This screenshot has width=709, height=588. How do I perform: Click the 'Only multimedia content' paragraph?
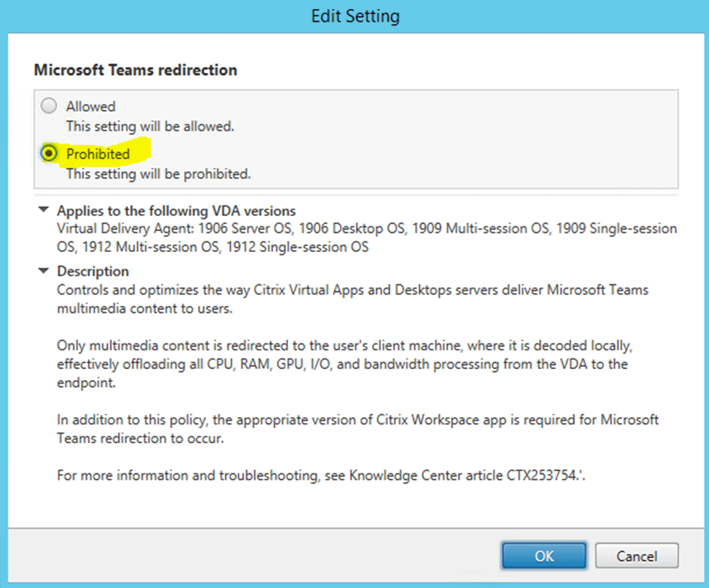tap(344, 364)
